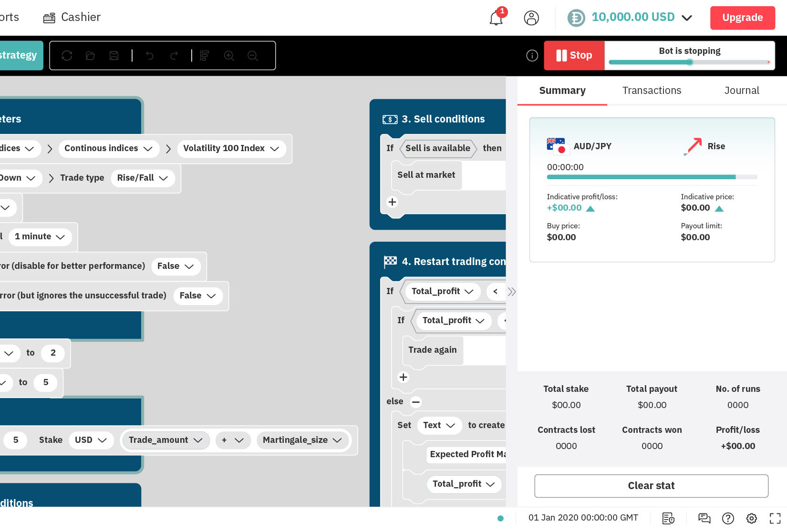Click the reset workspace icon in toolbar
The height and width of the screenshot is (532, 787).
coord(67,56)
